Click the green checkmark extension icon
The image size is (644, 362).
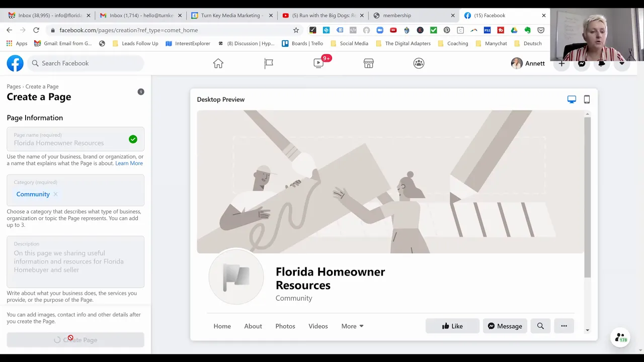[x=434, y=30]
